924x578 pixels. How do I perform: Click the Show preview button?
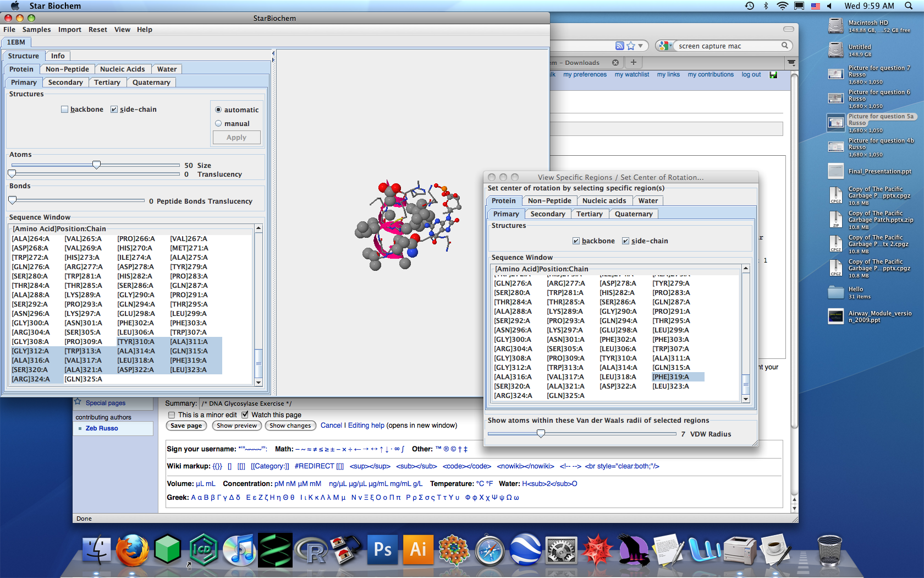click(x=237, y=426)
